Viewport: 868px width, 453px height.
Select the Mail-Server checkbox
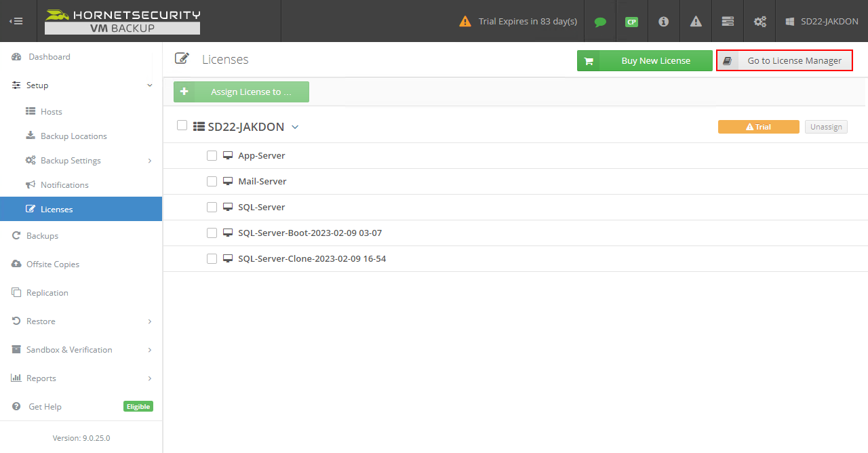212,182
